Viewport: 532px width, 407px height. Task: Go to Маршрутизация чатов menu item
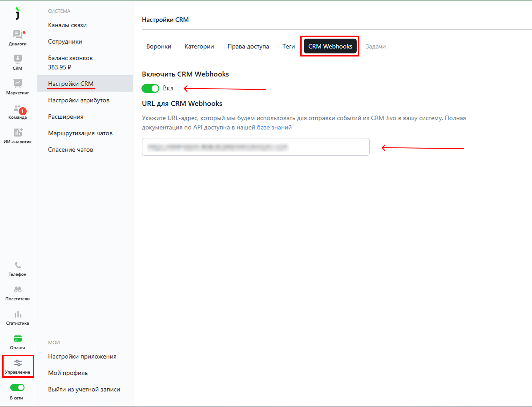80,133
